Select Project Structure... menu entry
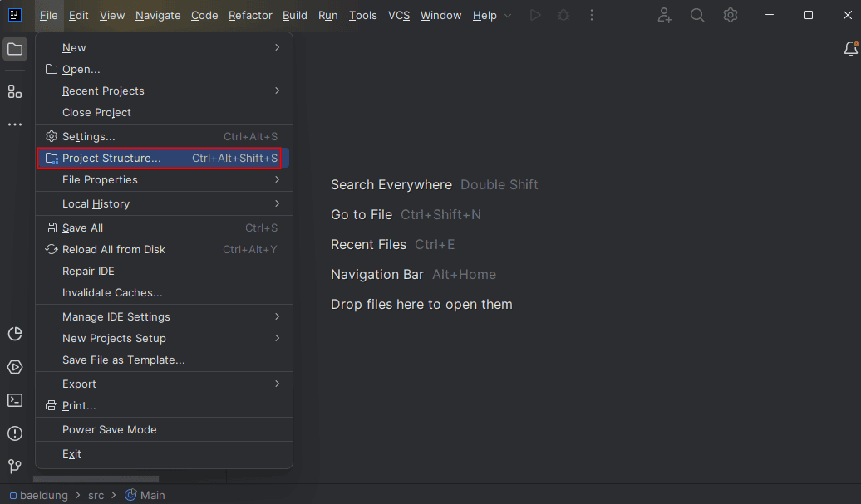This screenshot has width=861, height=504. click(163, 158)
